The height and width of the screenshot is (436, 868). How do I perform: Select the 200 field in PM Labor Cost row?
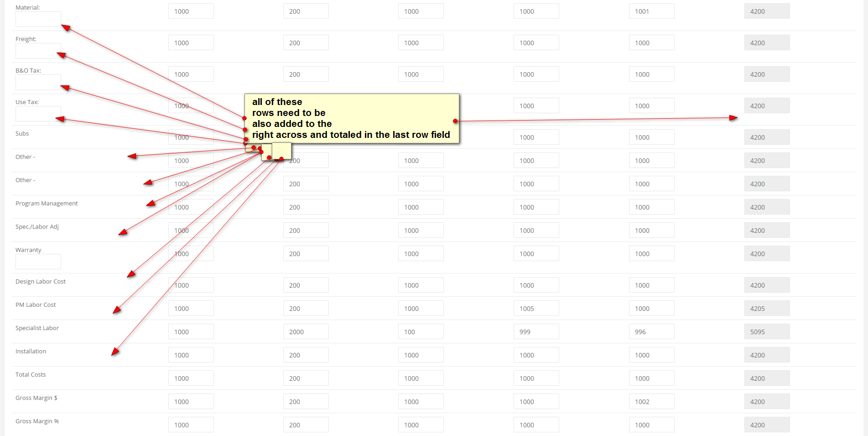pyautogui.click(x=306, y=309)
